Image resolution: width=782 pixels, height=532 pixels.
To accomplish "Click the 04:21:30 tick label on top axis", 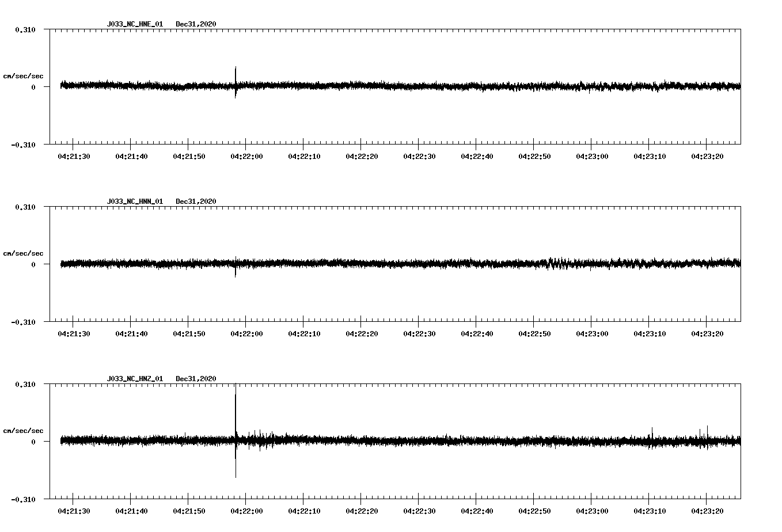I will pyautogui.click(x=74, y=155).
